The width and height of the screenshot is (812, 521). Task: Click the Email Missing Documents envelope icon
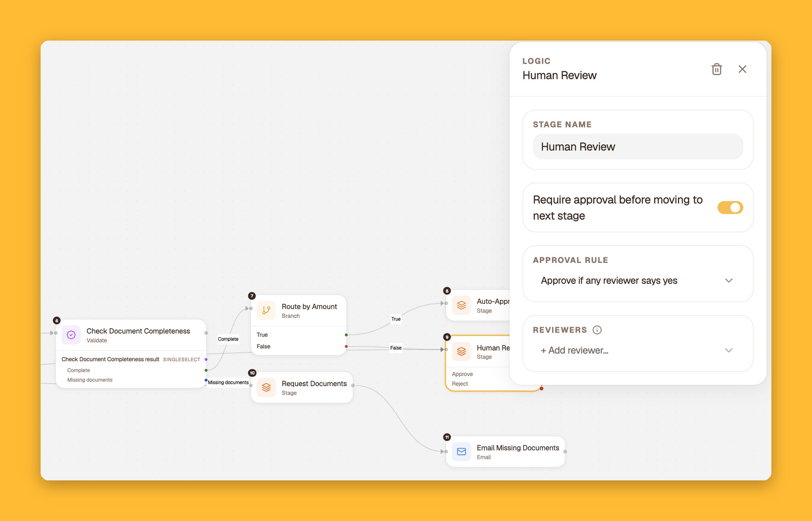462,452
